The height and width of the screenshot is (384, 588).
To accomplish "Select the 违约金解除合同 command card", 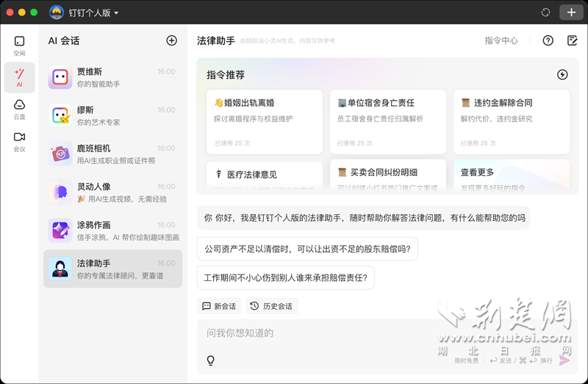I will pos(512,121).
